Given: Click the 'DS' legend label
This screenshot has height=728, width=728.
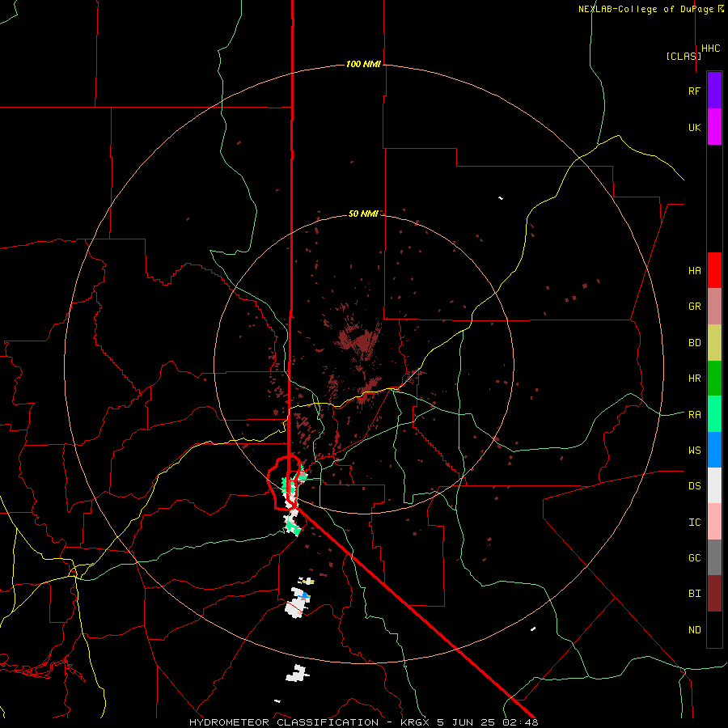Looking at the screenshot, I should click(x=695, y=486).
